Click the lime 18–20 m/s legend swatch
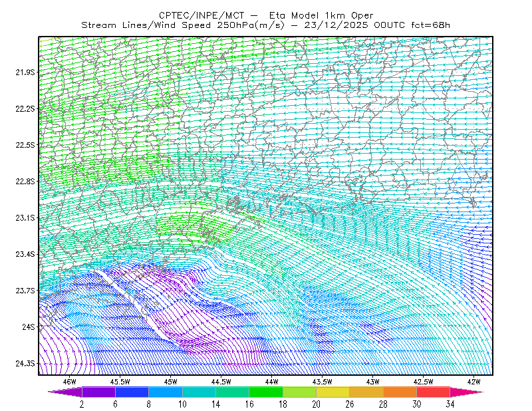 click(300, 392)
